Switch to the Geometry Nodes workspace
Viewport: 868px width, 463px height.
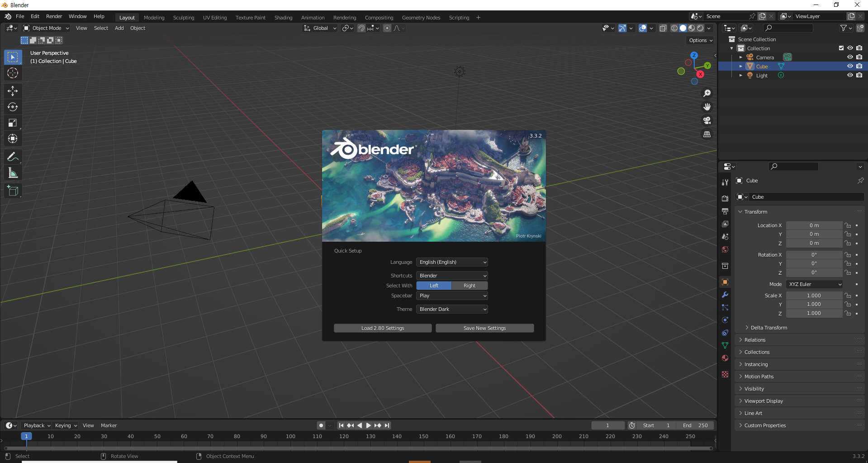point(421,18)
